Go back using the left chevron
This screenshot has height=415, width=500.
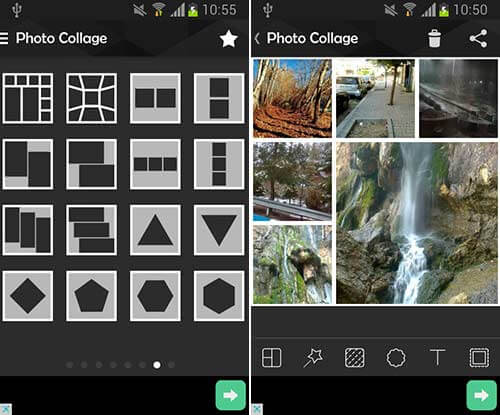(x=257, y=38)
